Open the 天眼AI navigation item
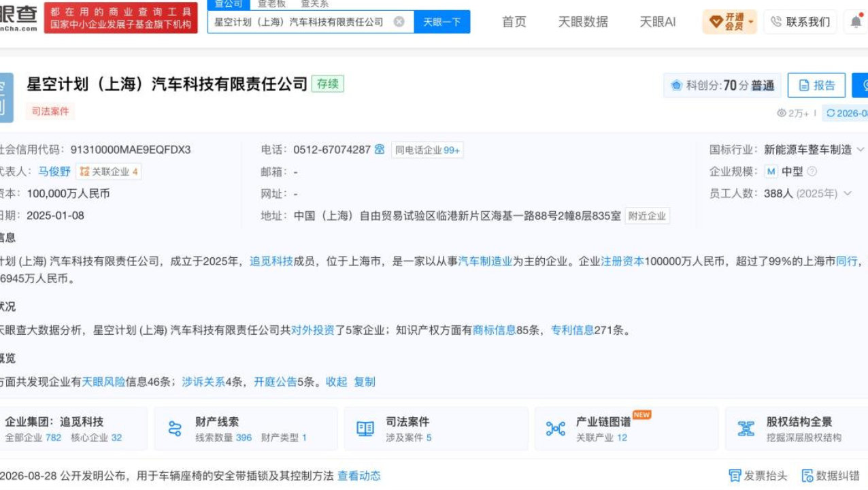 click(658, 22)
